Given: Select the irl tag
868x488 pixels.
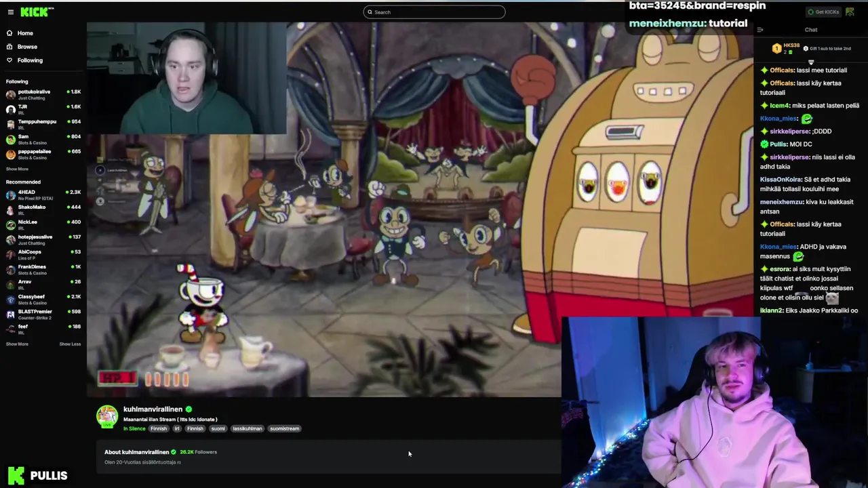Looking at the screenshot, I should 177,428.
